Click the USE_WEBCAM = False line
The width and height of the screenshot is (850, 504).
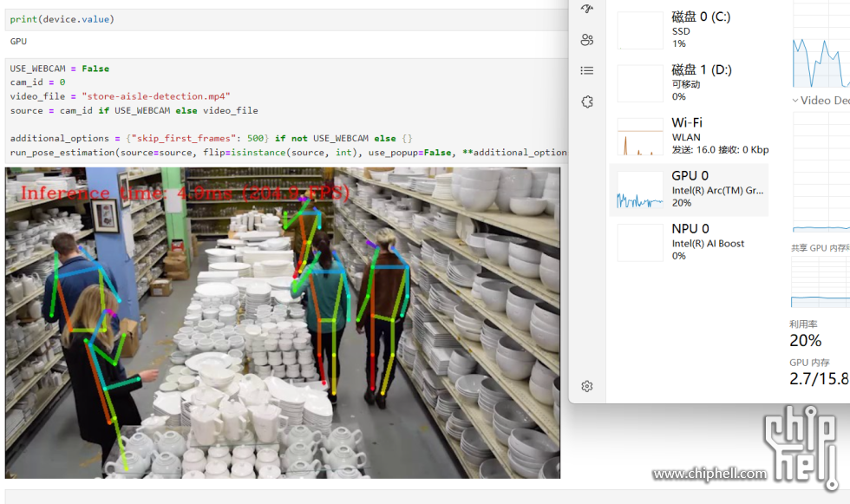(60, 69)
